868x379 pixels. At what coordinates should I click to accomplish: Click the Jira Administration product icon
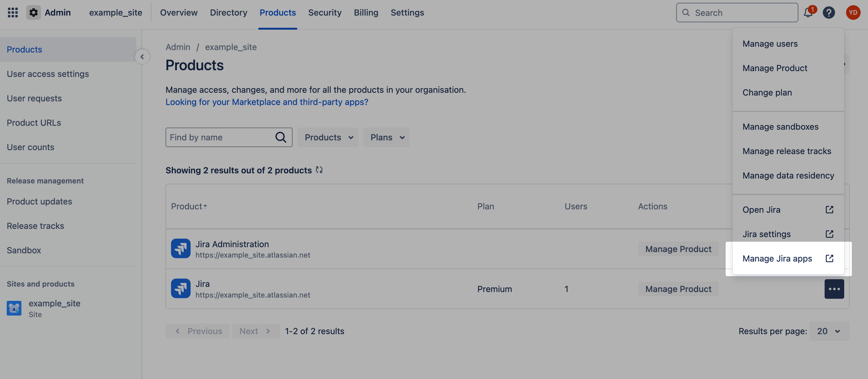pos(181,248)
